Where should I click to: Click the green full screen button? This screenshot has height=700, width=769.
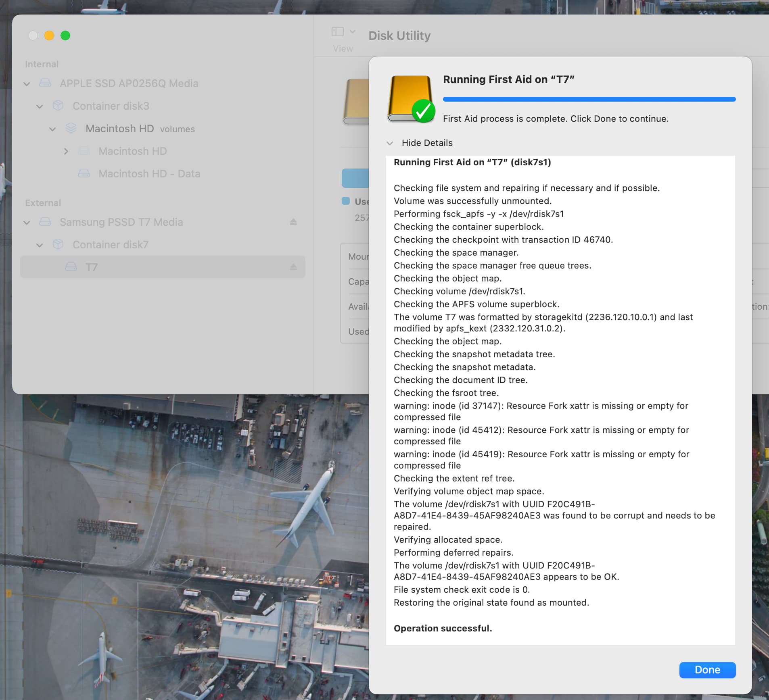pos(65,35)
